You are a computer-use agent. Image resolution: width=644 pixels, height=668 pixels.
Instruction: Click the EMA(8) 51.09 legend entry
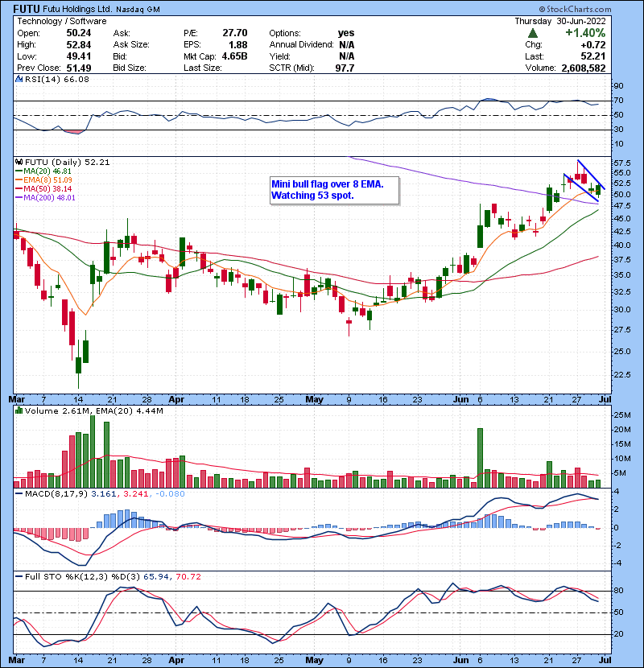tap(43, 179)
